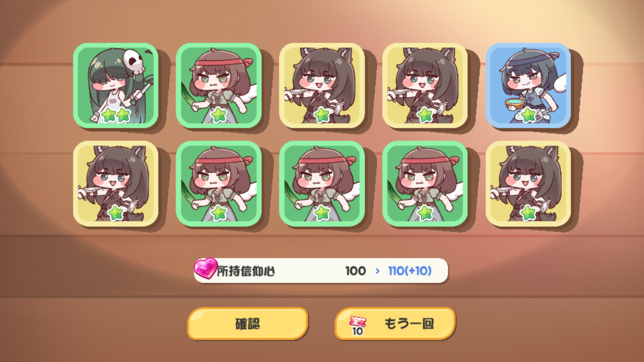Click the 110(+10) faith value
Image resolution: width=644 pixels, height=362 pixels.
(x=410, y=271)
